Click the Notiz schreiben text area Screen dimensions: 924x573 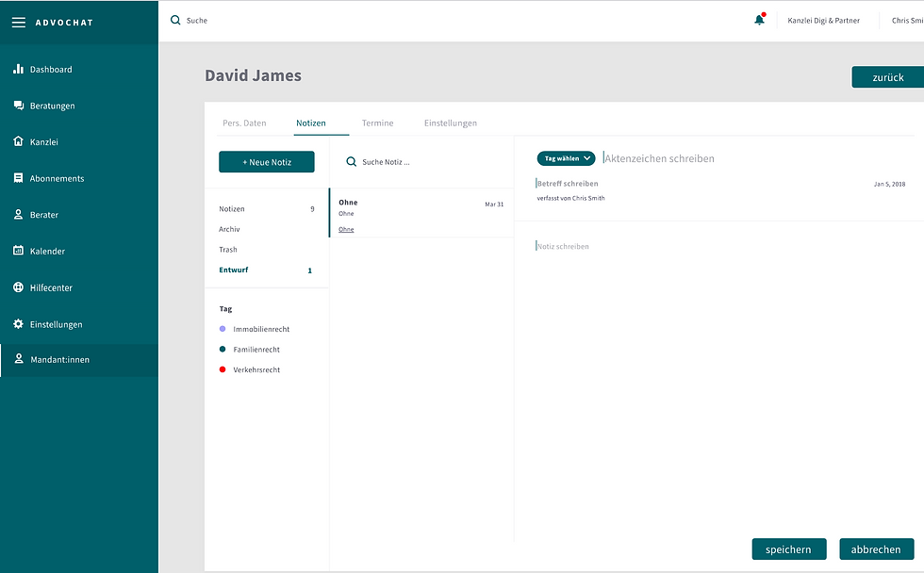coord(563,246)
